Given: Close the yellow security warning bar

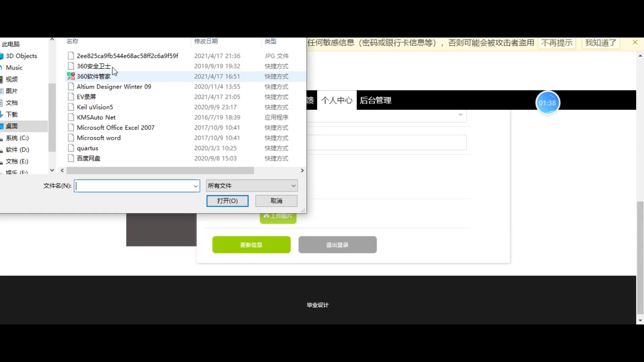Looking at the screenshot, I should [x=635, y=42].
